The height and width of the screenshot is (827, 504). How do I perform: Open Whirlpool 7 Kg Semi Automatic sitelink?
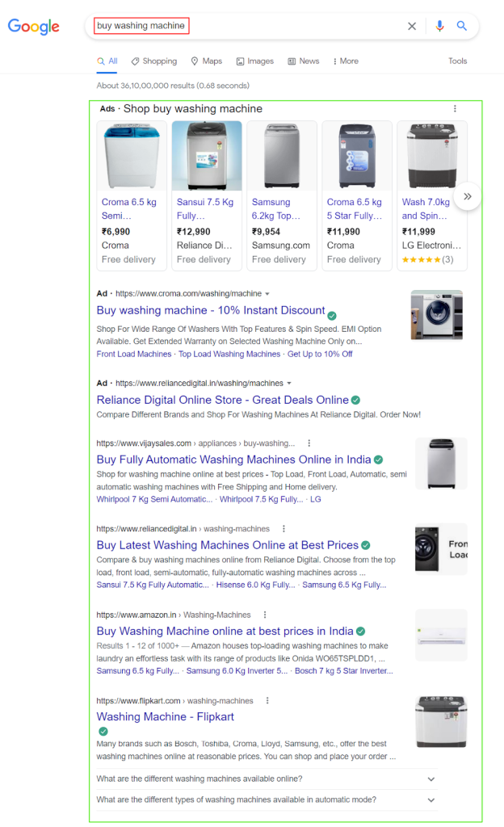point(154,499)
